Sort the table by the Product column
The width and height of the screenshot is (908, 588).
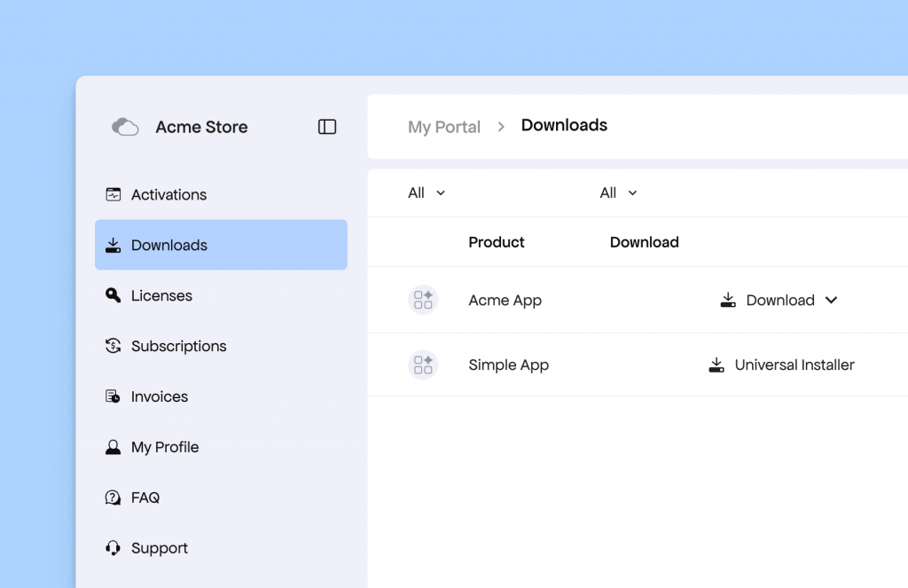tap(496, 242)
